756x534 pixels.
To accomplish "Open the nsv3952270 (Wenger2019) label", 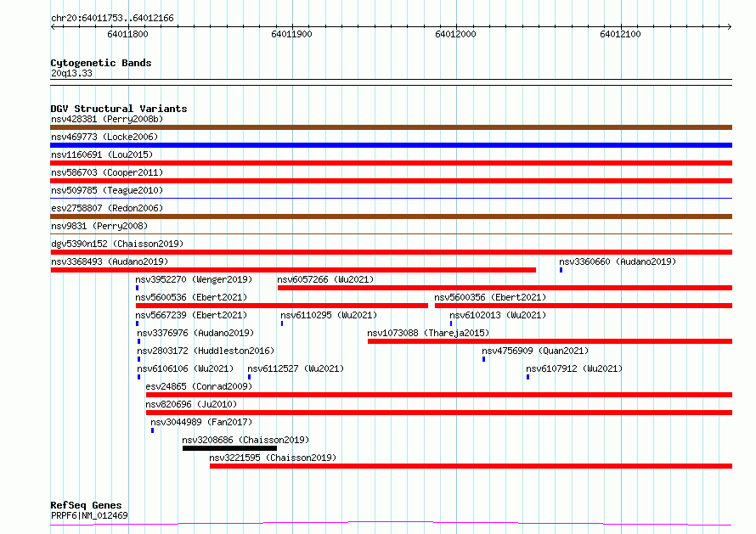I will [x=194, y=279].
